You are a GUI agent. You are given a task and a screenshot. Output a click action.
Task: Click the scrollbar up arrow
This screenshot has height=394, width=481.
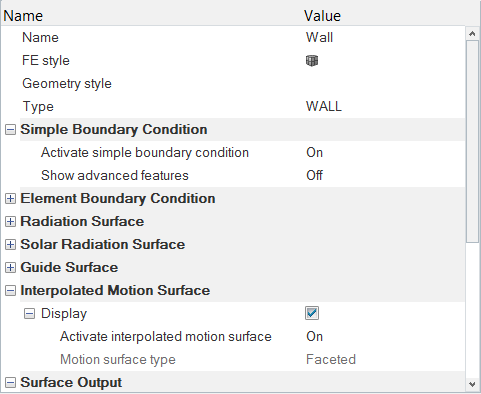point(472,34)
